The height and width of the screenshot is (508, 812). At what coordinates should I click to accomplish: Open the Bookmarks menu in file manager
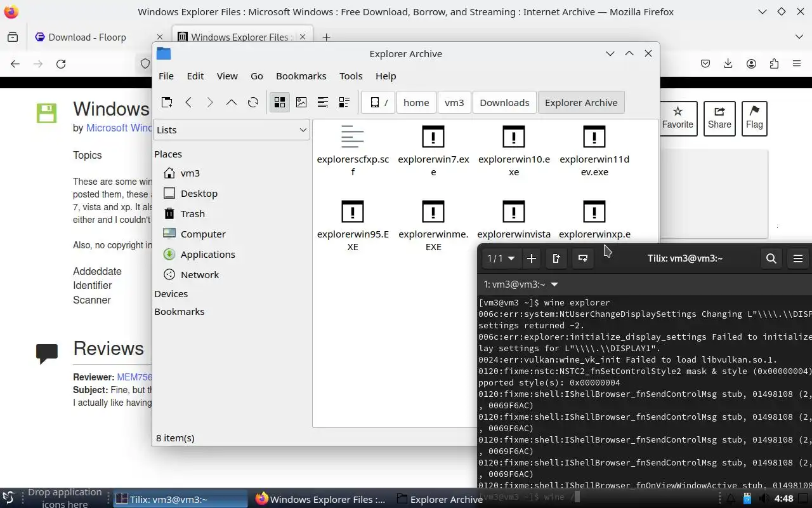click(x=301, y=76)
